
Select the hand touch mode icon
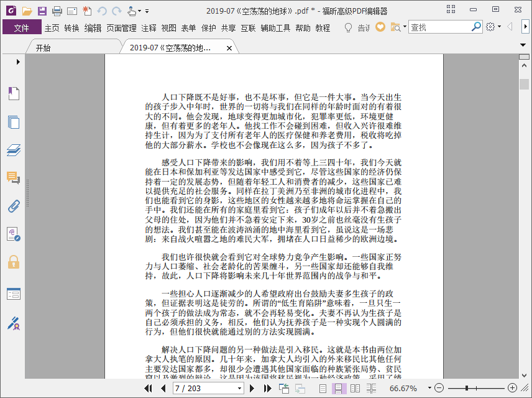click(x=132, y=11)
